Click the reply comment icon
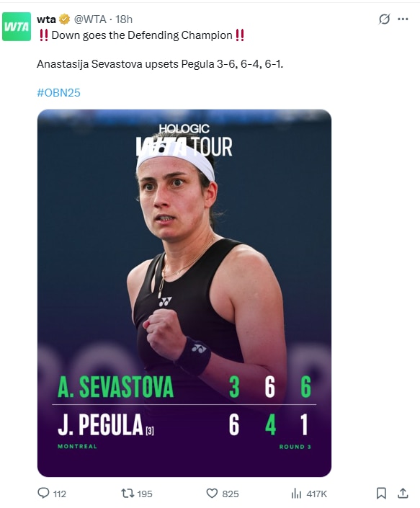This screenshot has width=420, height=508. pos(43,493)
